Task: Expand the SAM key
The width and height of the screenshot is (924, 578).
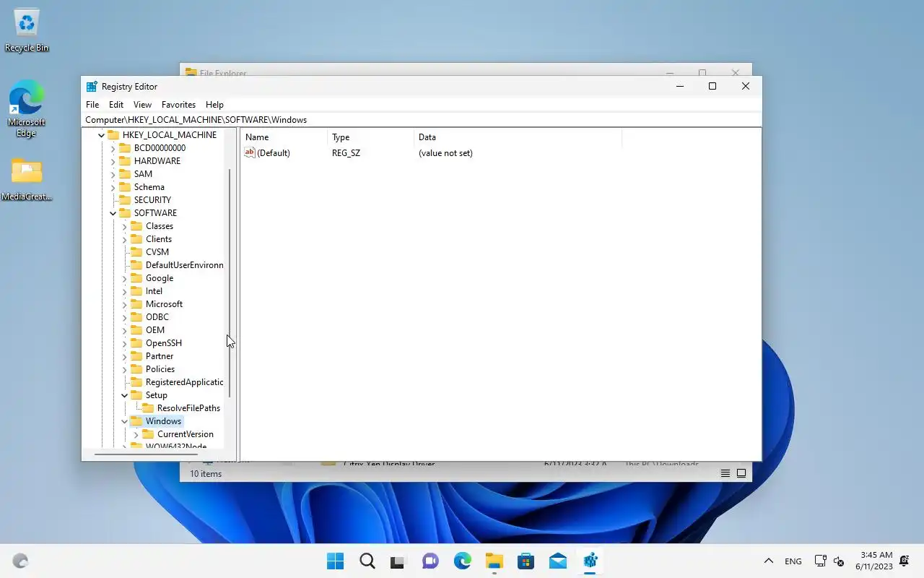Action: click(113, 174)
